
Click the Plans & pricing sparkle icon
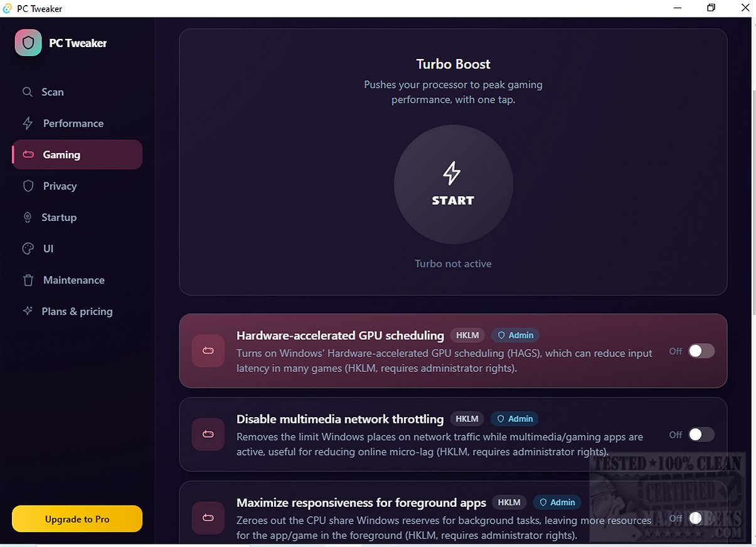(27, 311)
